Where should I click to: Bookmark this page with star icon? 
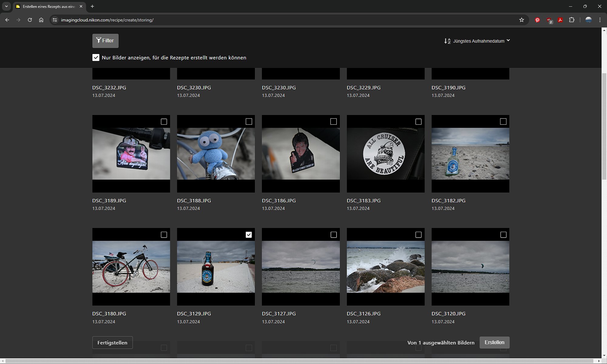(x=521, y=20)
